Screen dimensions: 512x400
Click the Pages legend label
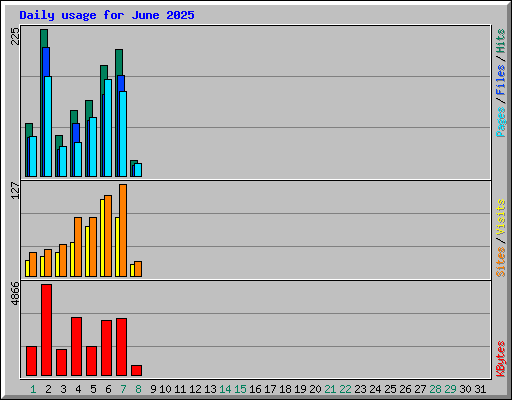point(501,122)
